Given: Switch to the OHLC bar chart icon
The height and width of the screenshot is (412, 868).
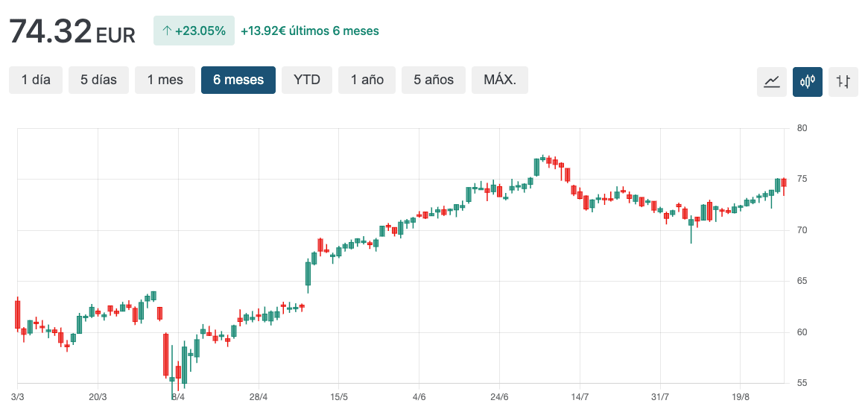Looking at the screenshot, I should tap(843, 81).
